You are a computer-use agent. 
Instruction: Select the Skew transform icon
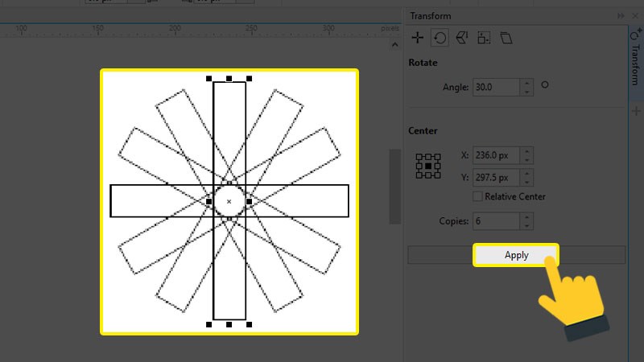[x=506, y=38]
